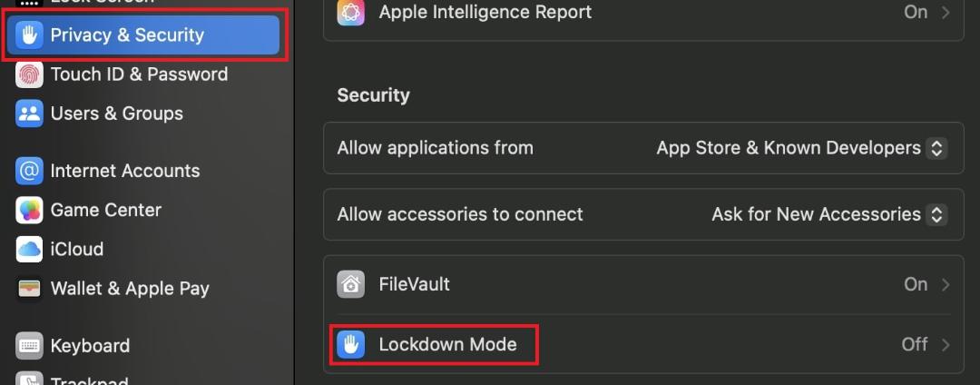
Task: Click the Wallet & Apple Pay icon
Action: (29, 289)
